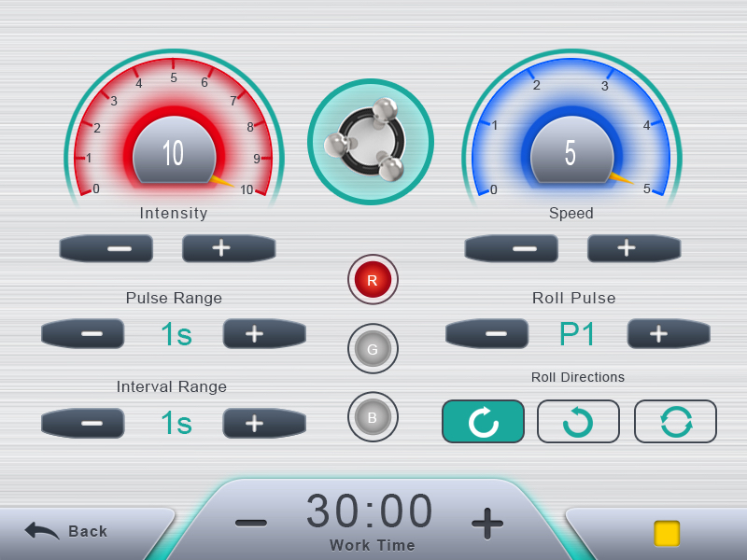Select the alternating roll direction
The image size is (747, 560).
675,422
